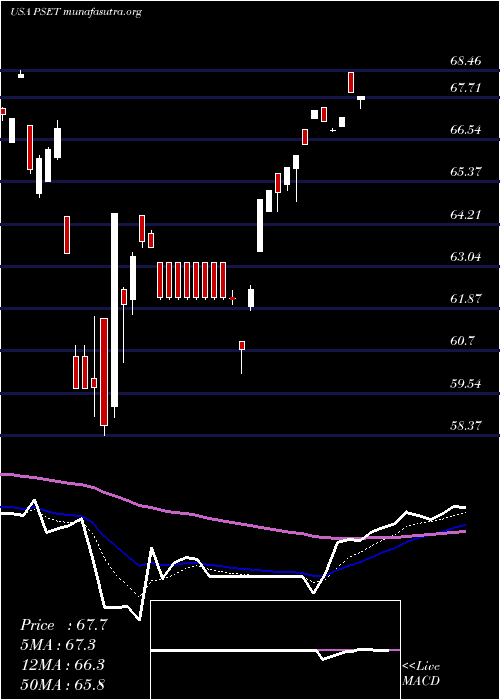Click the '<<Live MACD' label
Viewport: 500px width, 700px height.
[421, 674]
